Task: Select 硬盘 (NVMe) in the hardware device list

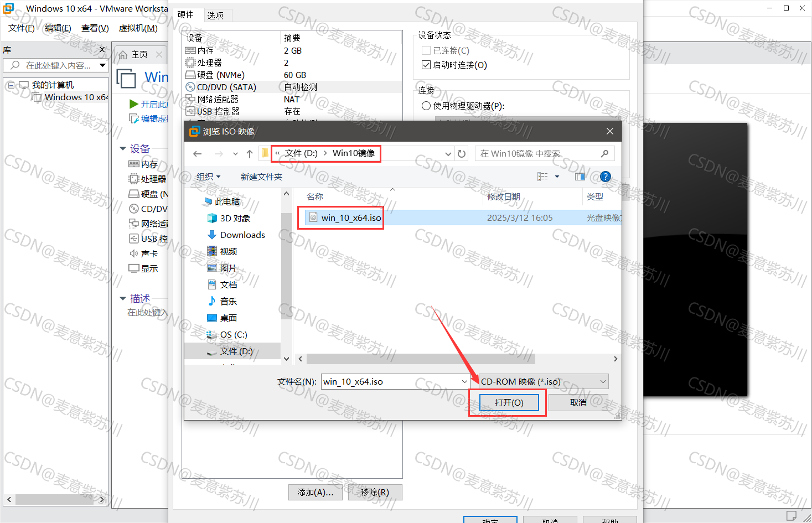Action: pyautogui.click(x=293, y=75)
